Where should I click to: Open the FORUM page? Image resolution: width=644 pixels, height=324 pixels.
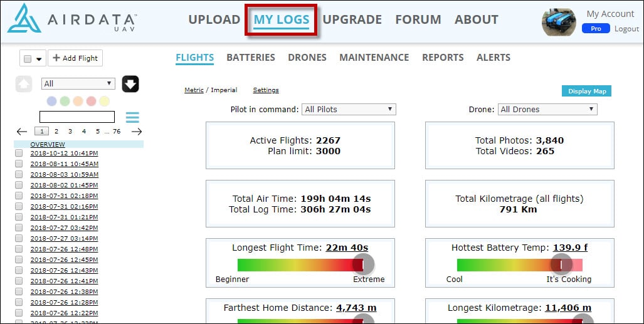pyautogui.click(x=418, y=19)
